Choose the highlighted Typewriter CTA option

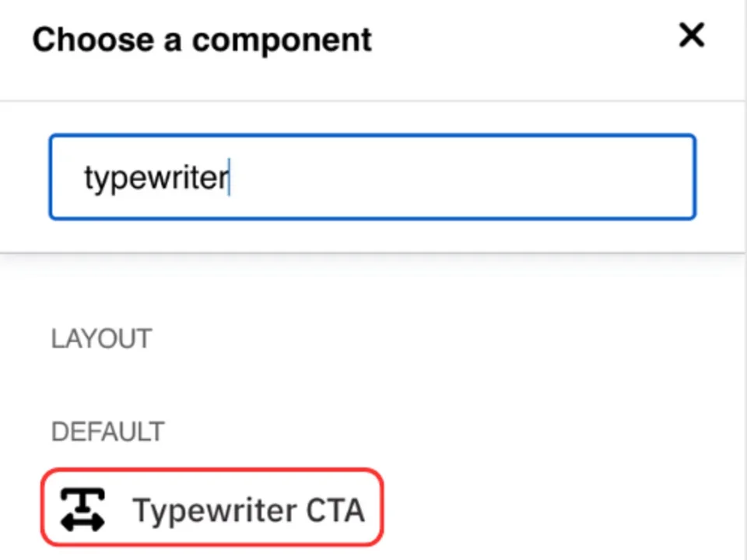click(212, 508)
